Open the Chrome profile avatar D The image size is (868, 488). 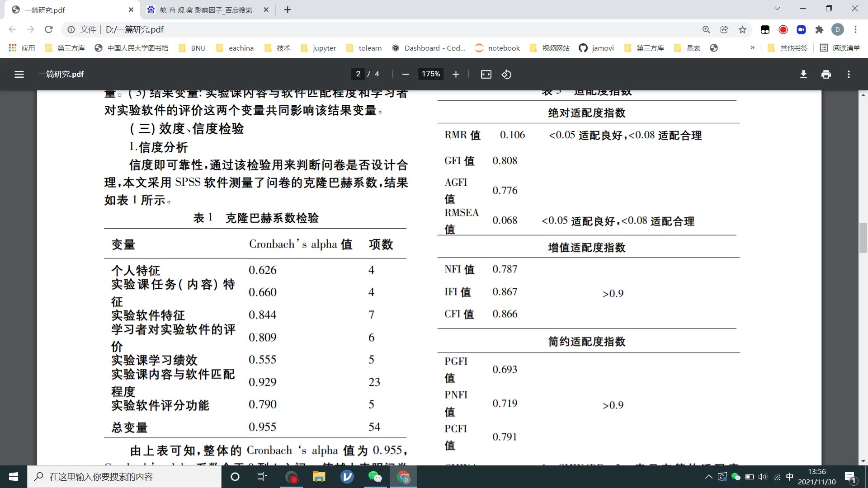[837, 29]
